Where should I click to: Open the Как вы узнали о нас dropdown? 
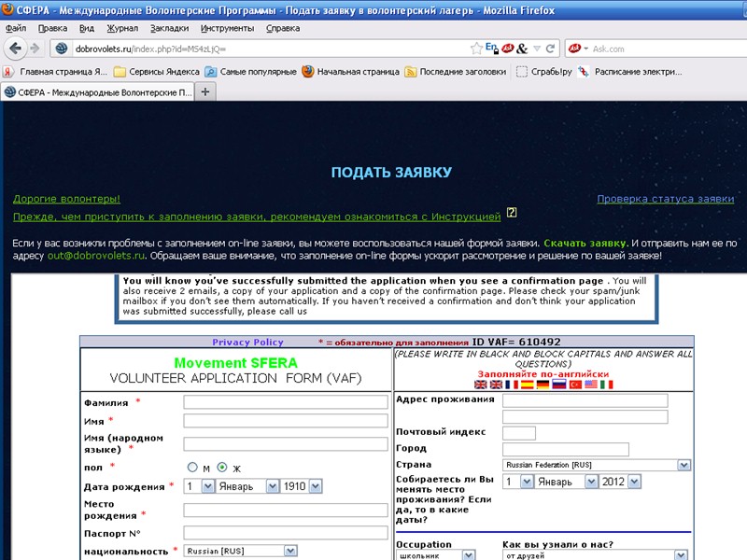[x=595, y=555]
